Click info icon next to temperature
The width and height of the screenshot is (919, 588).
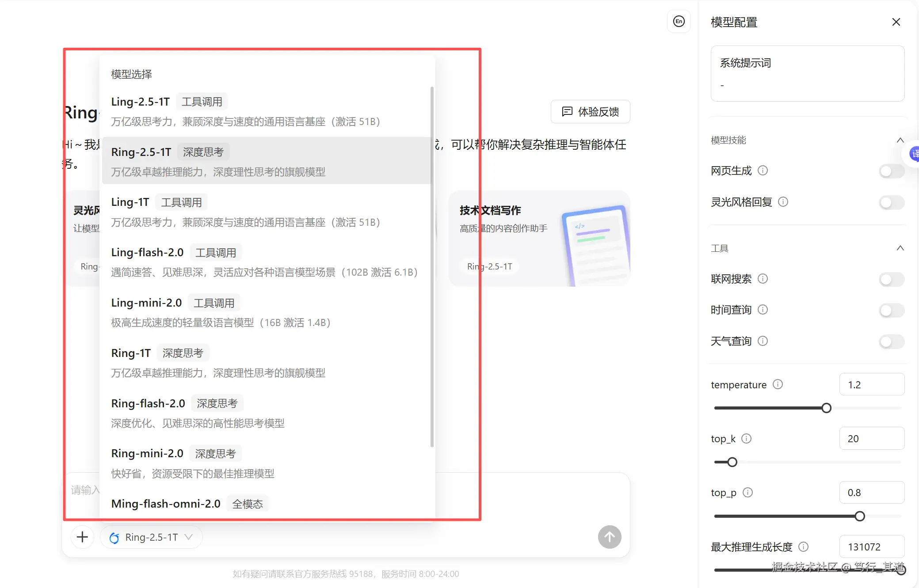pos(778,384)
